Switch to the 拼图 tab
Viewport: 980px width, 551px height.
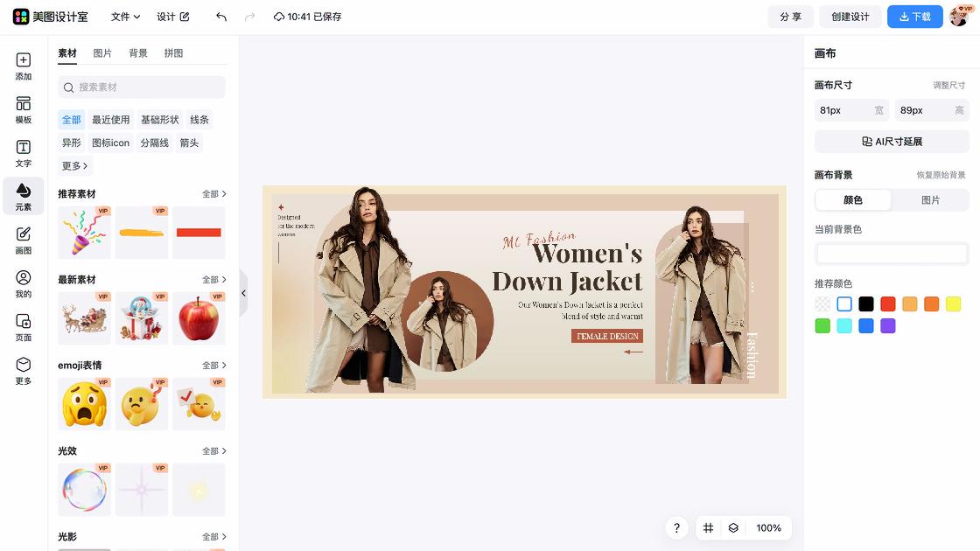174,53
